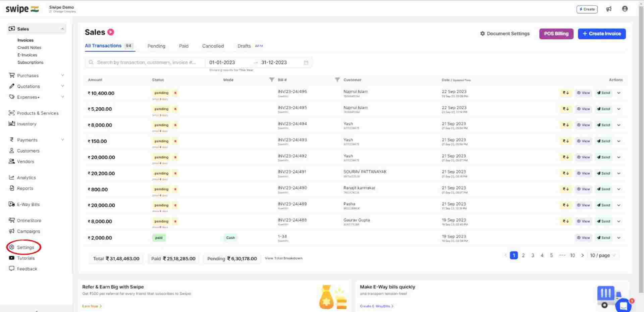Record payment for invoice INV/23-24/493
The image size is (644, 312).
tap(566, 141)
